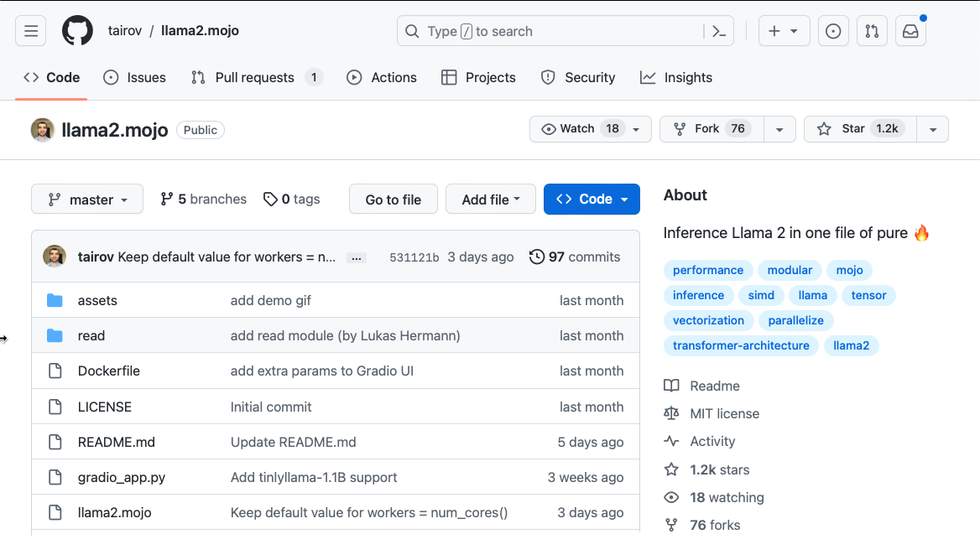This screenshot has height=560, width=980.
Task: Select the performance topic tag
Action: click(708, 270)
